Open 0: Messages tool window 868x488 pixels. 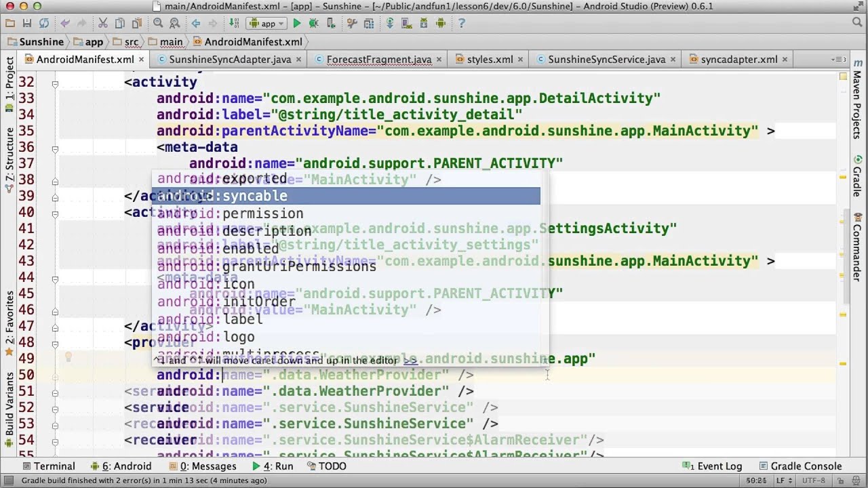(x=202, y=466)
